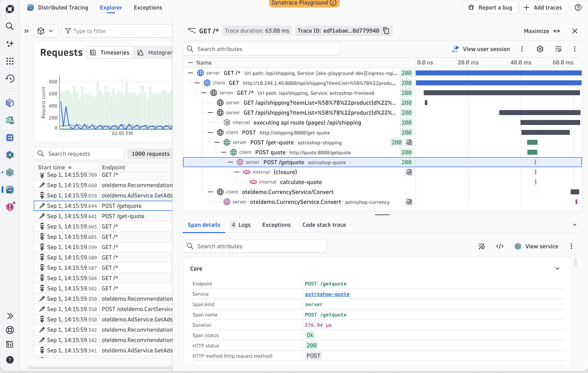The height and width of the screenshot is (373, 588).
Task: Collapse the client CurrencyService/Convert span
Action: pyautogui.click(x=211, y=192)
